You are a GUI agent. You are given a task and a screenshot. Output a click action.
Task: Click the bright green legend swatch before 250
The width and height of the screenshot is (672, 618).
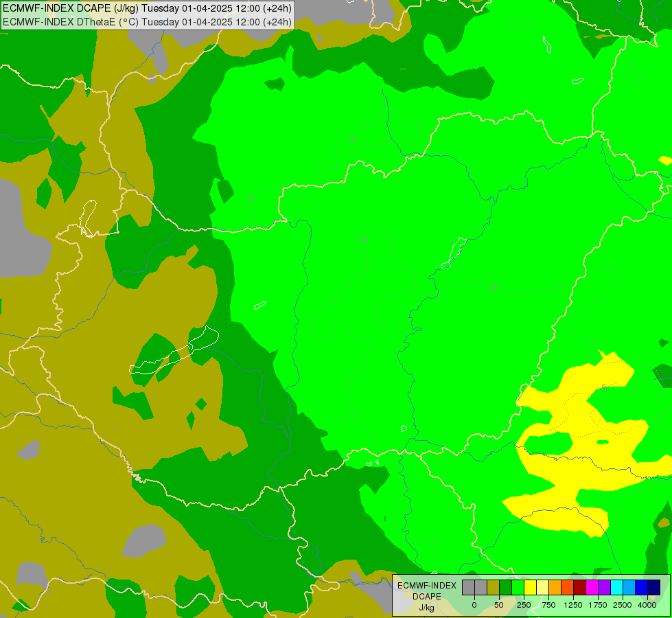[518, 587]
